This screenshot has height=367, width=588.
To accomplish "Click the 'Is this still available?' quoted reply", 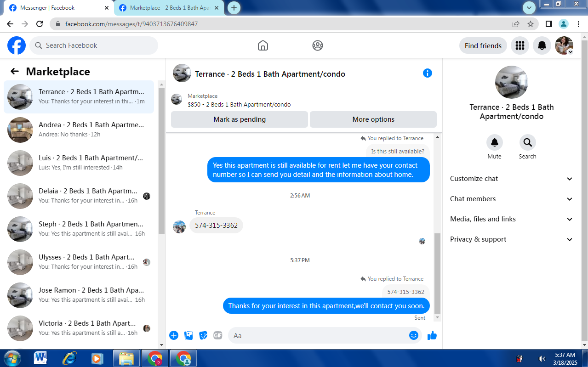I will click(x=398, y=152).
